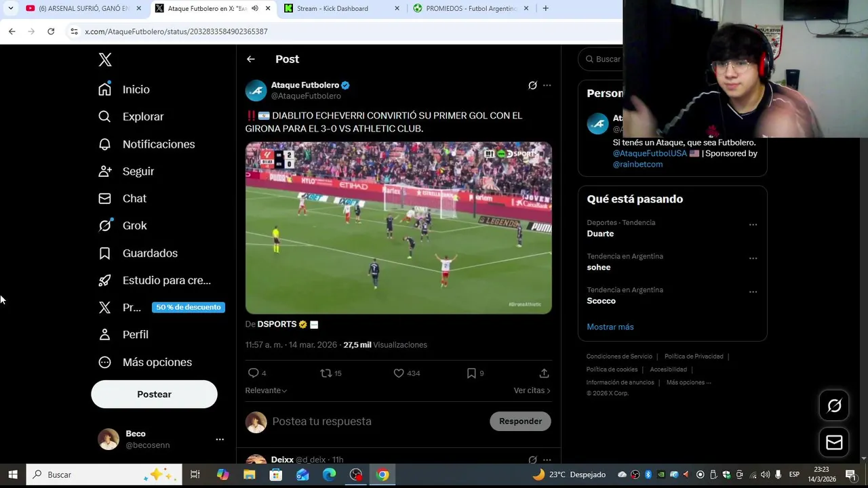Play the Girona goal video
This screenshot has height=488, width=868.
pos(399,228)
